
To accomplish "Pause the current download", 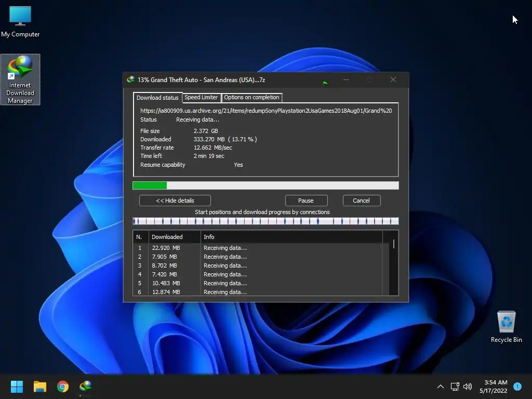I will (306, 201).
